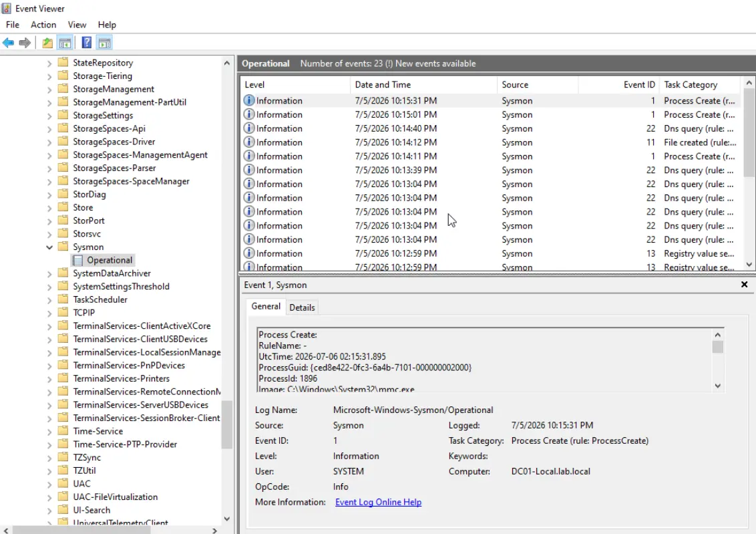The image size is (756, 534).
Task: Expand the UAC-FileVirtualization node
Action: pos(49,497)
